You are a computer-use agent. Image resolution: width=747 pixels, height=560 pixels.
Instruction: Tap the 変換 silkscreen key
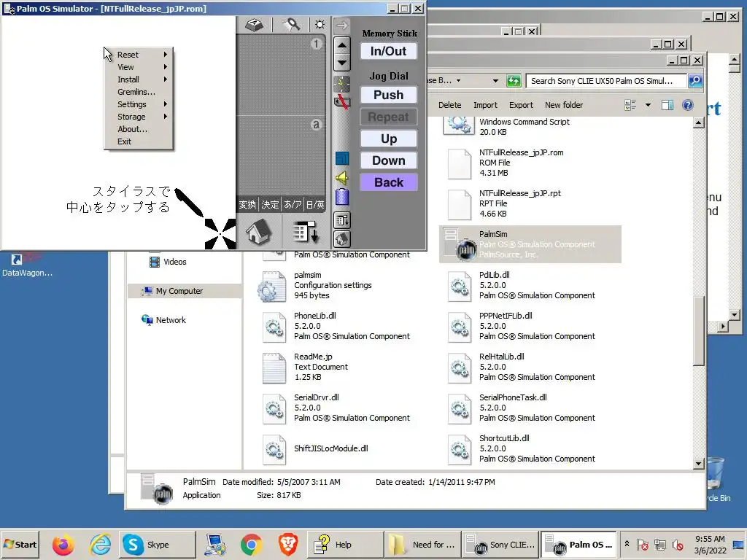click(x=247, y=205)
